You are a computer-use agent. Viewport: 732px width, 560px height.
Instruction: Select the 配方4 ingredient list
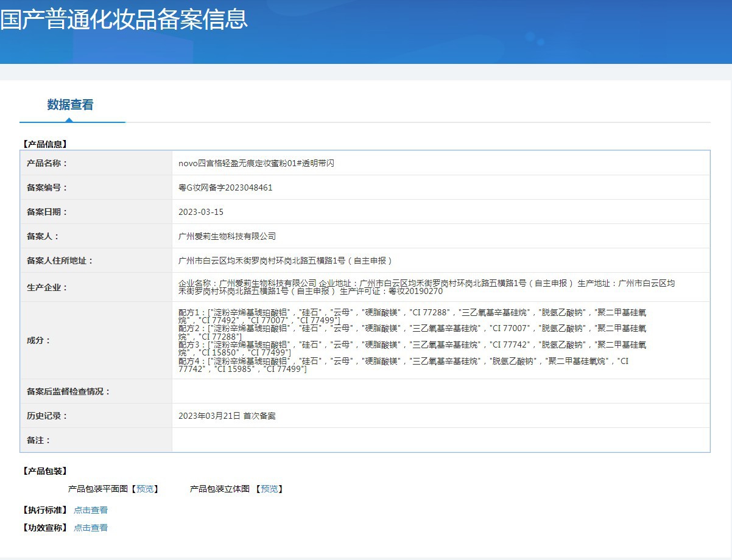[403, 365]
